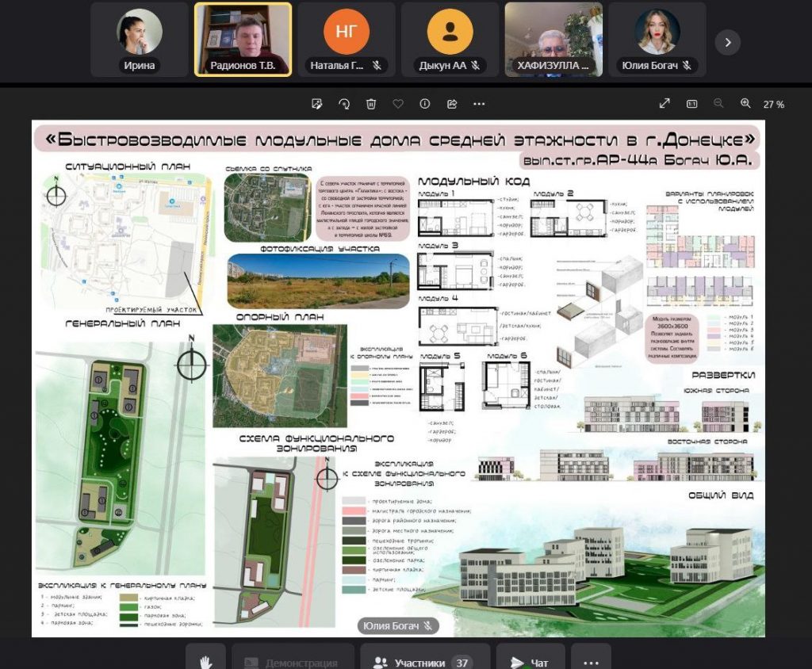This screenshot has width=812, height=669.
Task: Zoom in with the magnifier plus icon
Action: coord(745,104)
